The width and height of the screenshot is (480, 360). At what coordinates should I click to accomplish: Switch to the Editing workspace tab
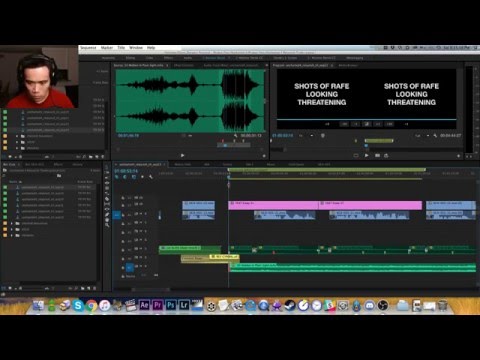(130, 58)
